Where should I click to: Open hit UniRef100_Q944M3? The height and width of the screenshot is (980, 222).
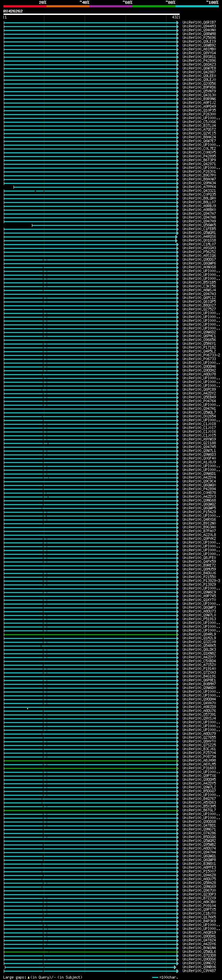pyautogui.click(x=199, y=26)
